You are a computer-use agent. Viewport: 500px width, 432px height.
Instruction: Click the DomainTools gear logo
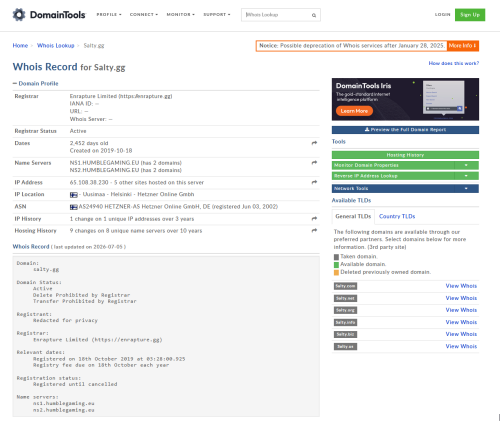19,15
